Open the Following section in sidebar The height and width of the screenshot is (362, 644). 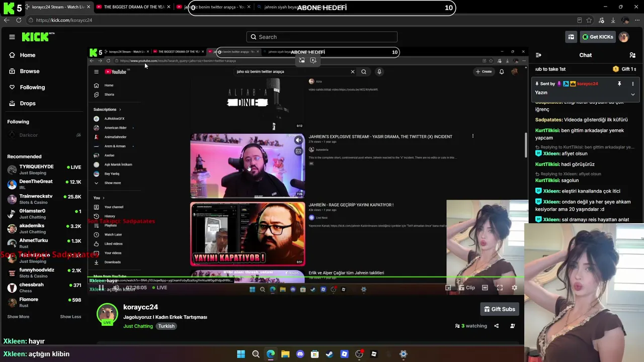pyautogui.click(x=32, y=87)
